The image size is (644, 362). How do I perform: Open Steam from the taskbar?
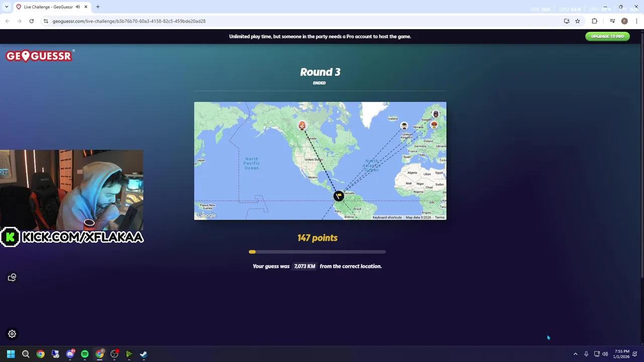click(143, 354)
